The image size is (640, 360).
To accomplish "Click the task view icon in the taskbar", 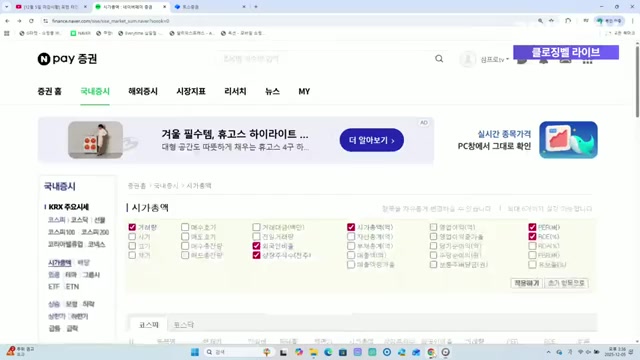I will point(283,352).
